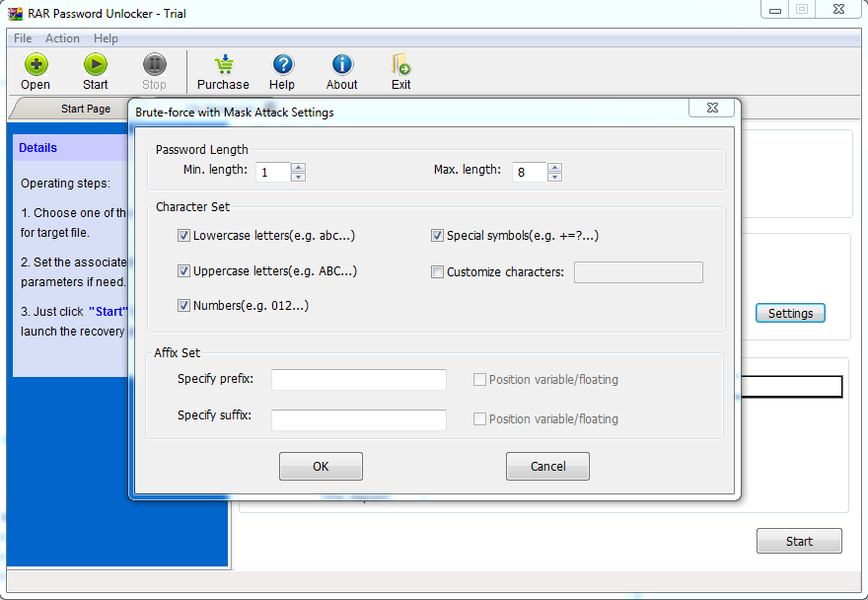Click the Start button at bottom right
Screen dimensions: 868x600
point(799,541)
